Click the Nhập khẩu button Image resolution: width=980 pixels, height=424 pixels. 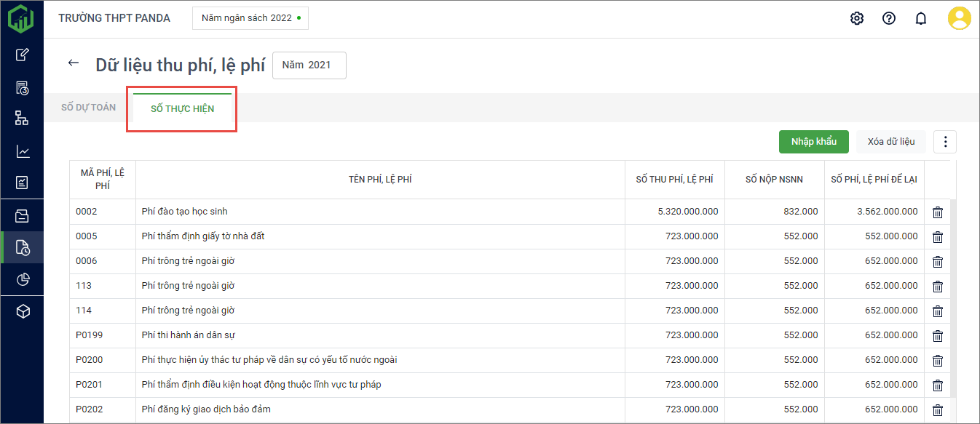point(813,142)
